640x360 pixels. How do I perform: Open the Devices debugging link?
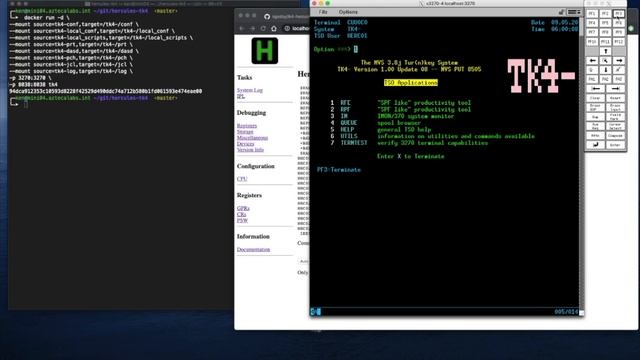245,144
